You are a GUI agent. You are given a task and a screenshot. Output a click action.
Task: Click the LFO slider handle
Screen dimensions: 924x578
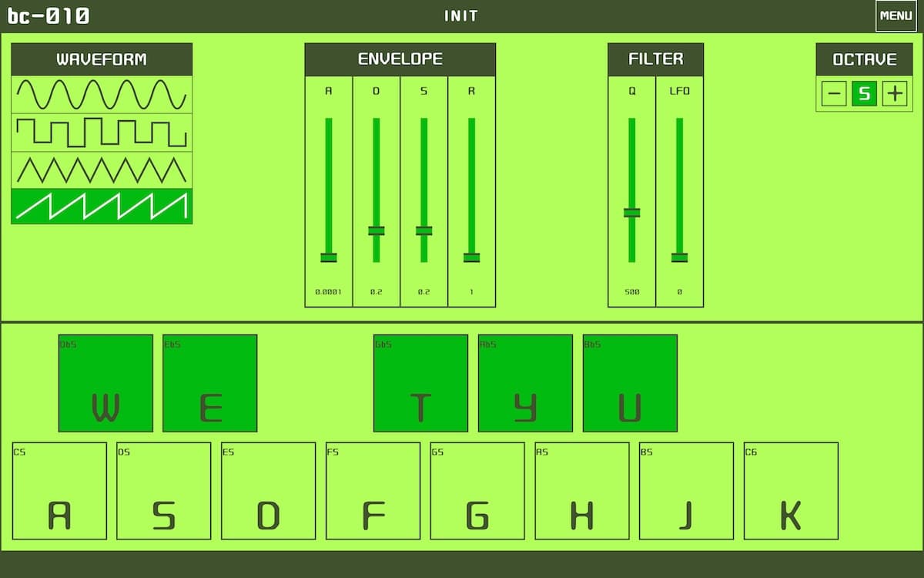pos(679,257)
